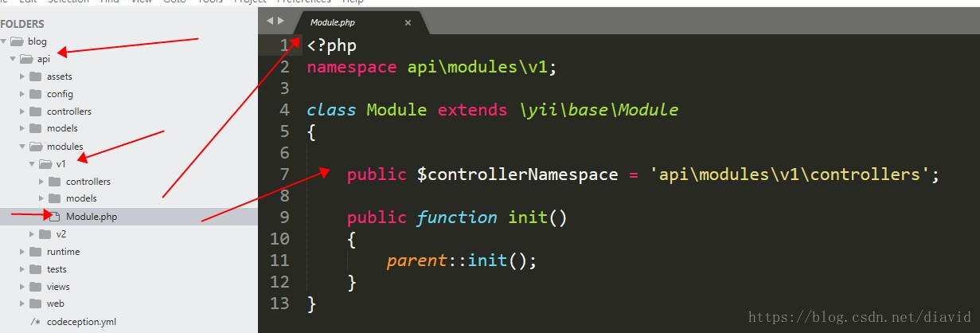
Task: Collapse the modules folder arrow
Action: pos(22,147)
